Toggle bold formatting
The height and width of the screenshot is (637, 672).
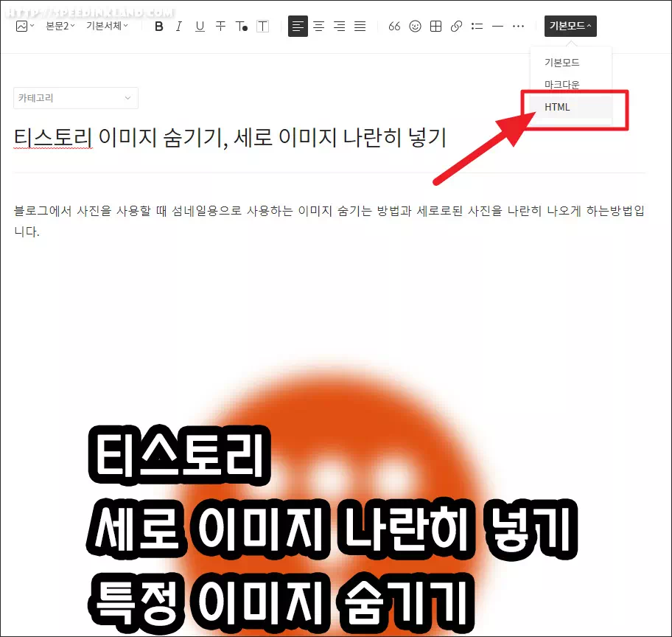click(158, 26)
